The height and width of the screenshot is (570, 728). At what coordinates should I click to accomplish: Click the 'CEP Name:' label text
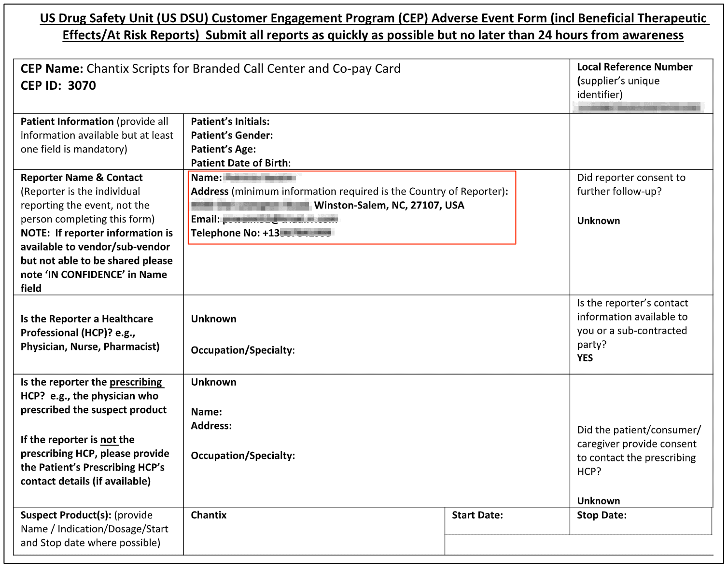coord(52,69)
